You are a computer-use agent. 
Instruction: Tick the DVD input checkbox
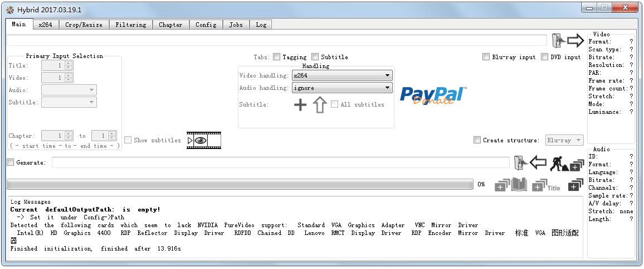[x=545, y=57]
